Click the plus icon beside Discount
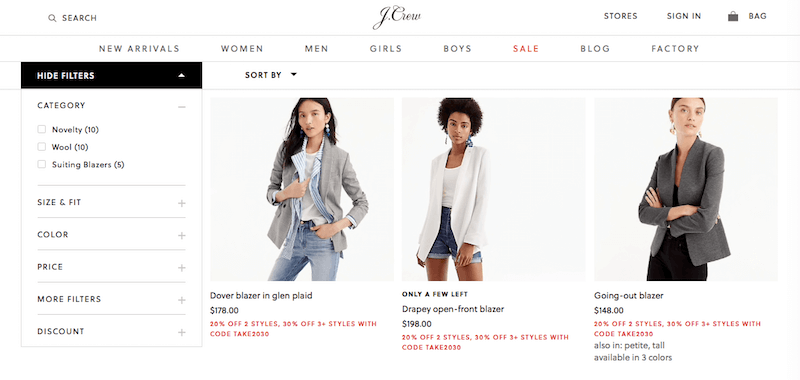Image resolution: width=800 pixels, height=380 pixels. [x=182, y=333]
